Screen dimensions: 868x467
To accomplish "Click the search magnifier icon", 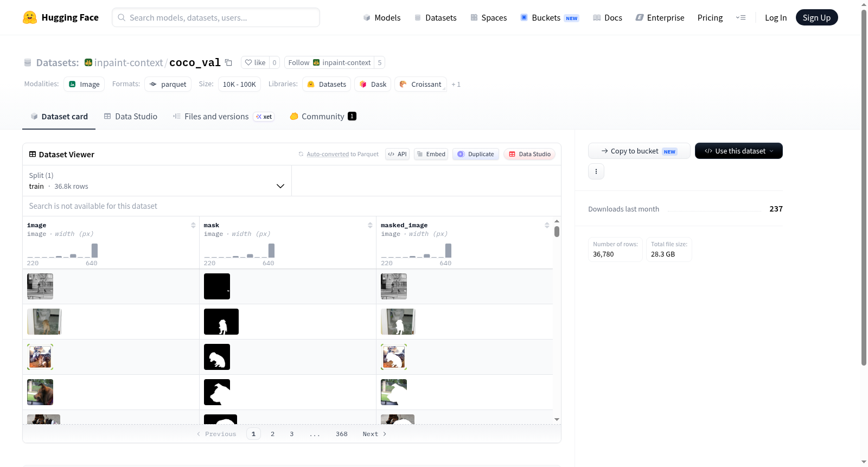I will click(x=122, y=17).
